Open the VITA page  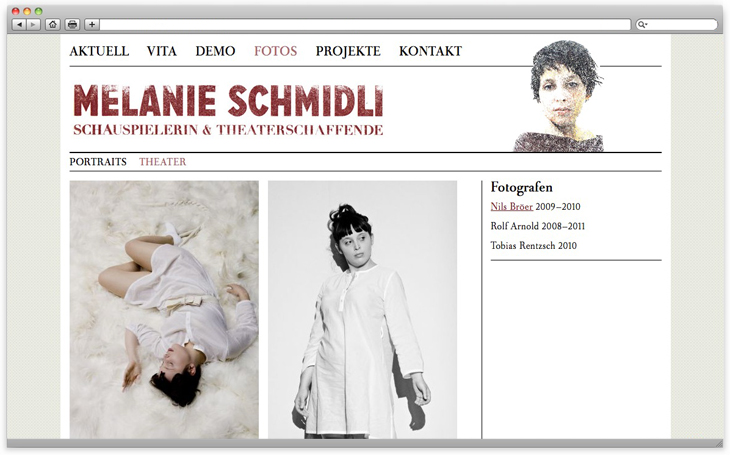tap(162, 51)
